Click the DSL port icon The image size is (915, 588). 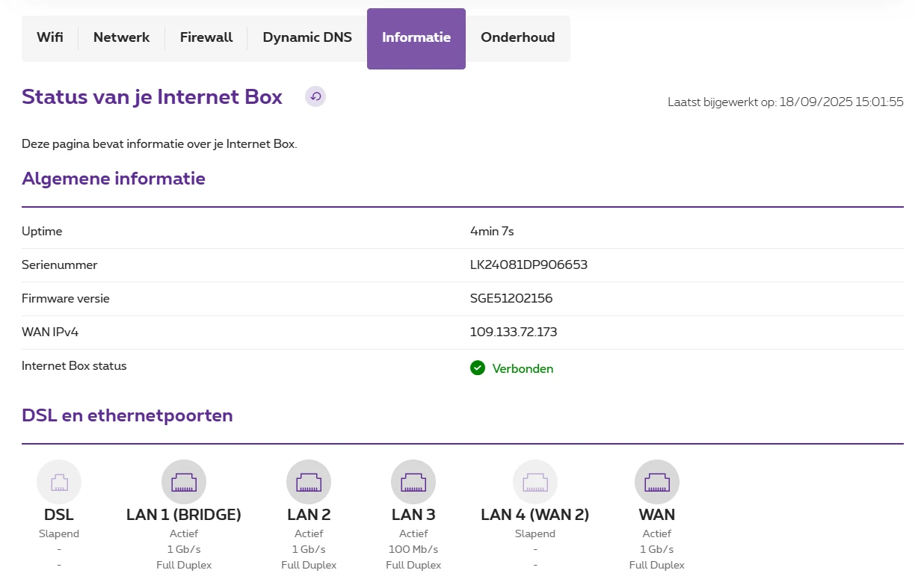point(59,482)
